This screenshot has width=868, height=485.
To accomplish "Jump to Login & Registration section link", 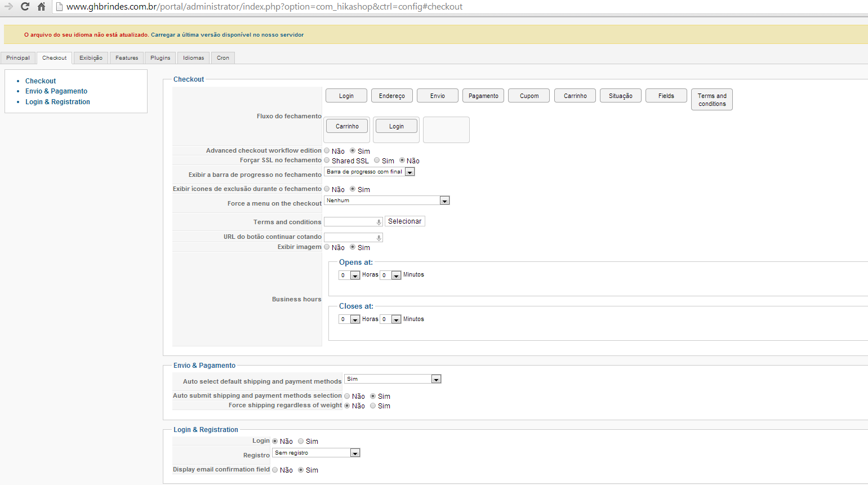I will [x=57, y=102].
